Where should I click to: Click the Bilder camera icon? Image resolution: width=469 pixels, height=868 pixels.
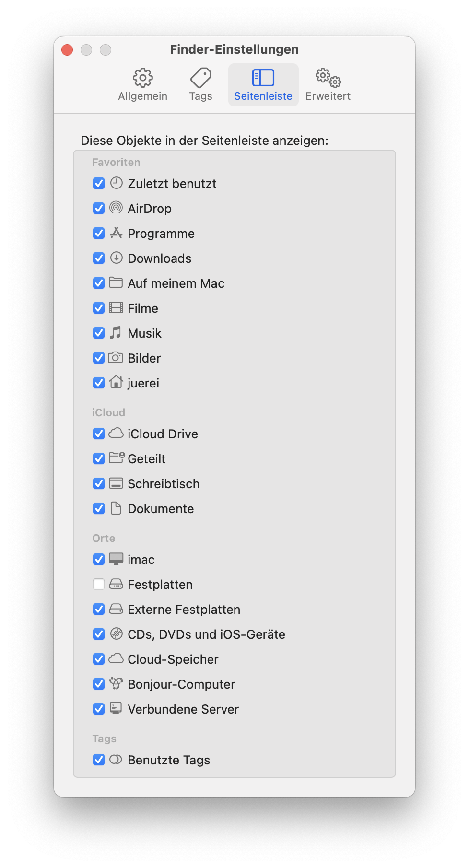click(x=116, y=357)
